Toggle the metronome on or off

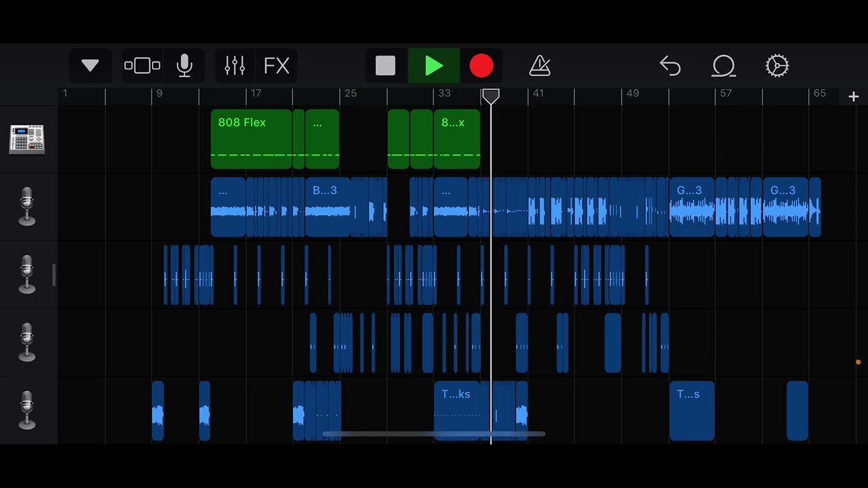point(540,66)
